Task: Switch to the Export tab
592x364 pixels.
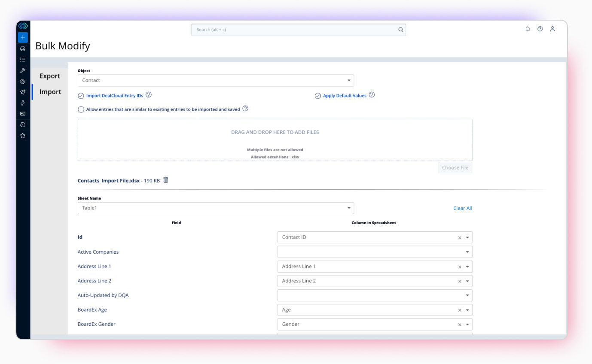Action: click(x=50, y=76)
